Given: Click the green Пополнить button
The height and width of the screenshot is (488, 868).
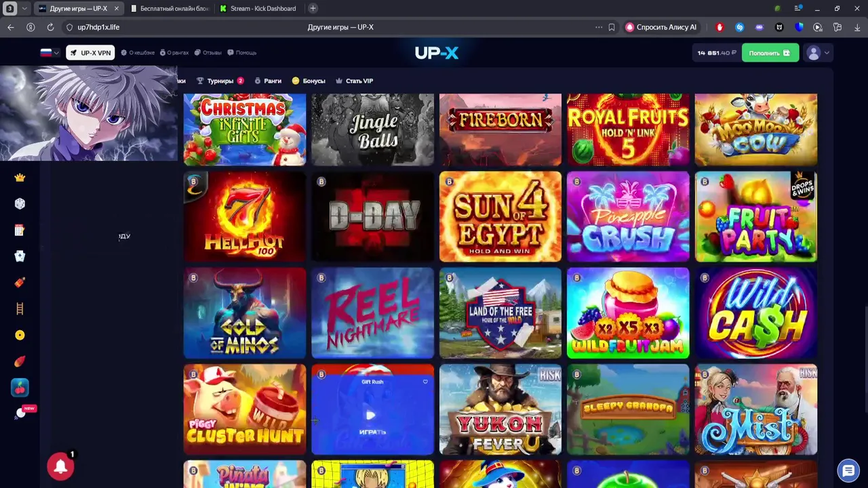Looking at the screenshot, I should coord(770,53).
